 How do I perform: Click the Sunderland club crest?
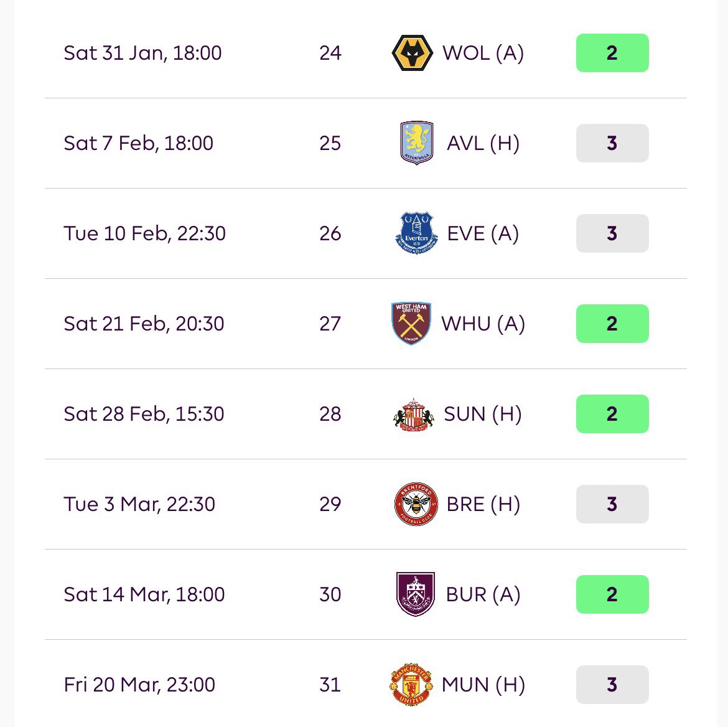(x=414, y=414)
